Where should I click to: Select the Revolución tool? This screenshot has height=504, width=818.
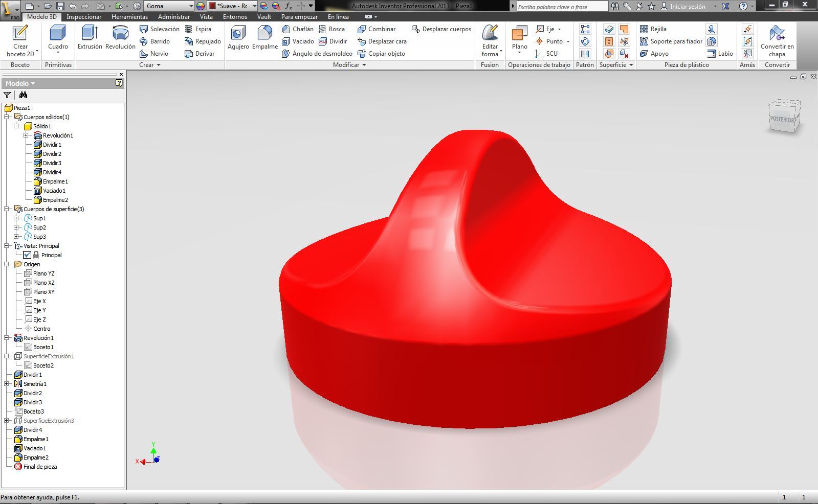click(120, 38)
